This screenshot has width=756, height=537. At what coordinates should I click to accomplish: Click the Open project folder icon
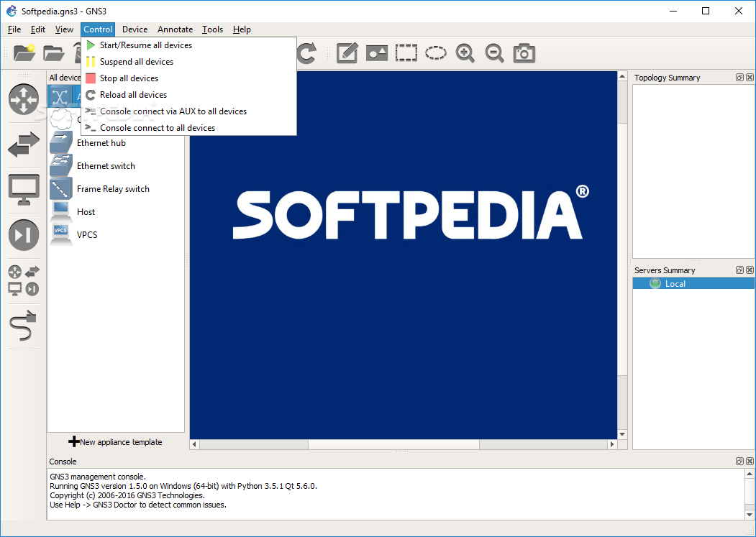point(53,52)
